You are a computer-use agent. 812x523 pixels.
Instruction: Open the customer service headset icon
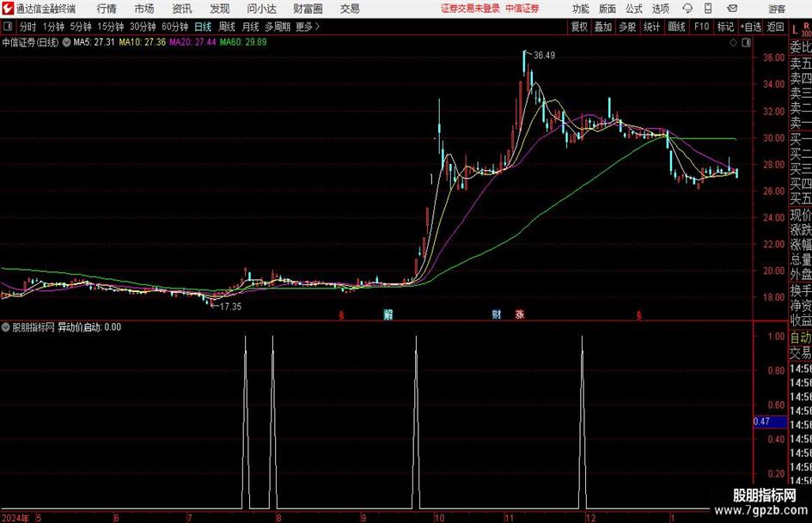[x=687, y=9]
